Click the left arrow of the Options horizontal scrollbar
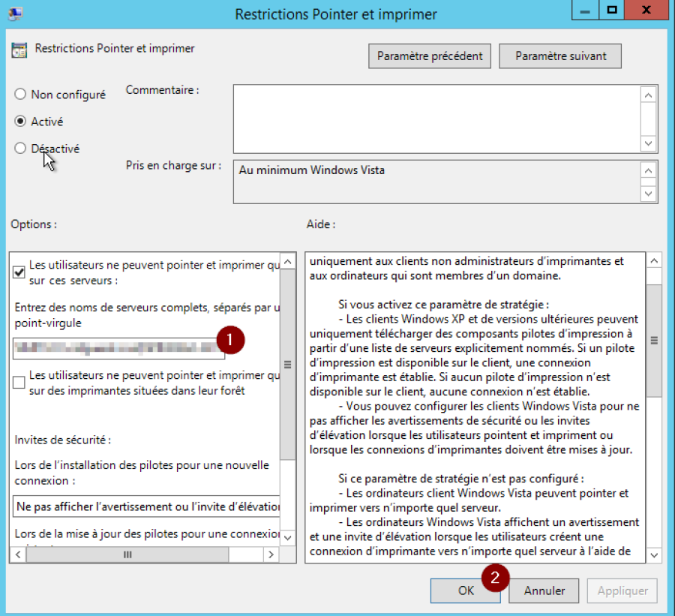The image size is (675, 616). point(18,554)
